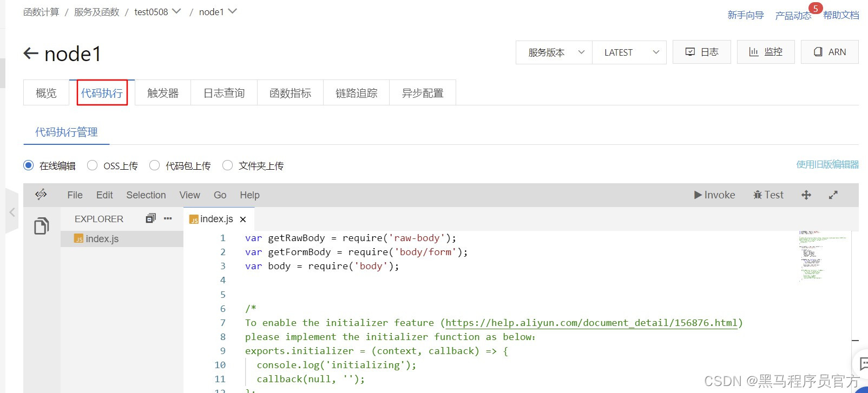Open the files sidebar icon

pos(42,226)
